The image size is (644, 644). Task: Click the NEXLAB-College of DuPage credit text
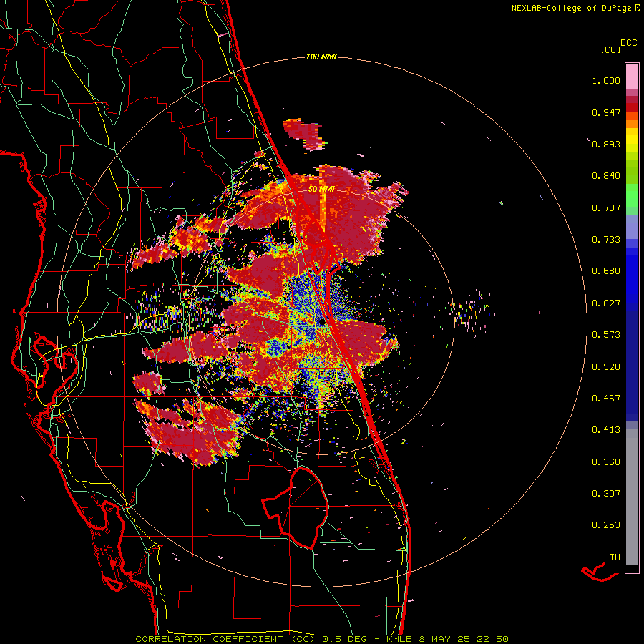[x=575, y=8]
